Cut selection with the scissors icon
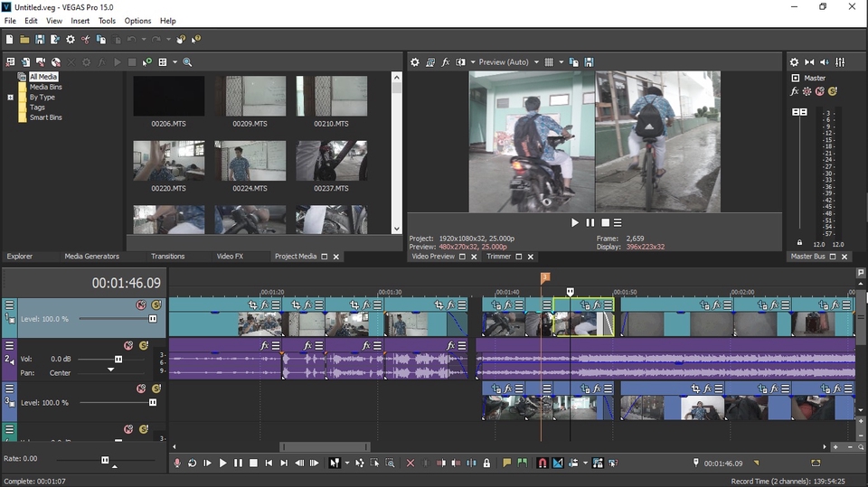Viewport: 868px width, 487px height. pos(85,39)
